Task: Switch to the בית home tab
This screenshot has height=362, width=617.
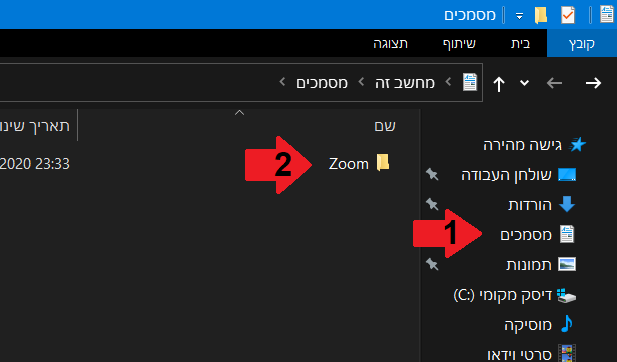Action: [x=520, y=43]
